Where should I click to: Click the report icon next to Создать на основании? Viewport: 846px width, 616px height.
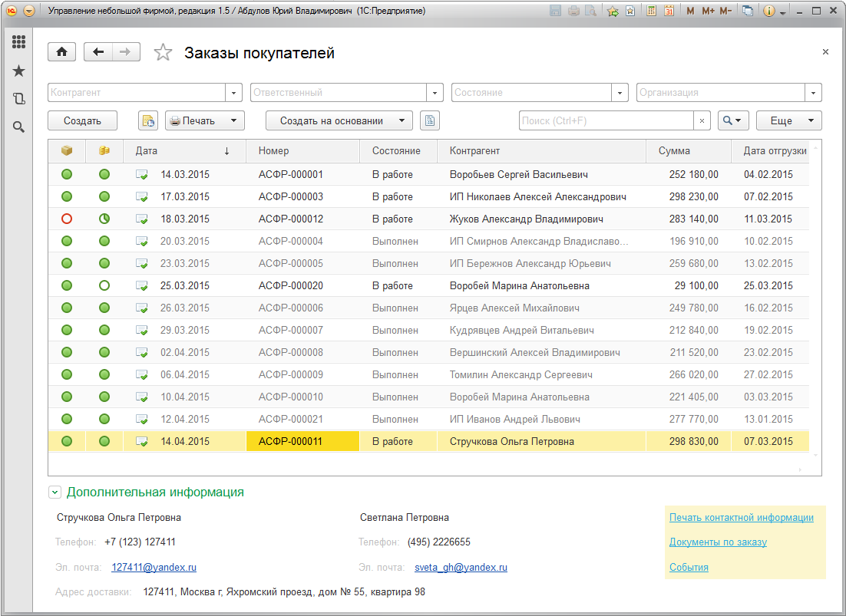click(x=430, y=120)
